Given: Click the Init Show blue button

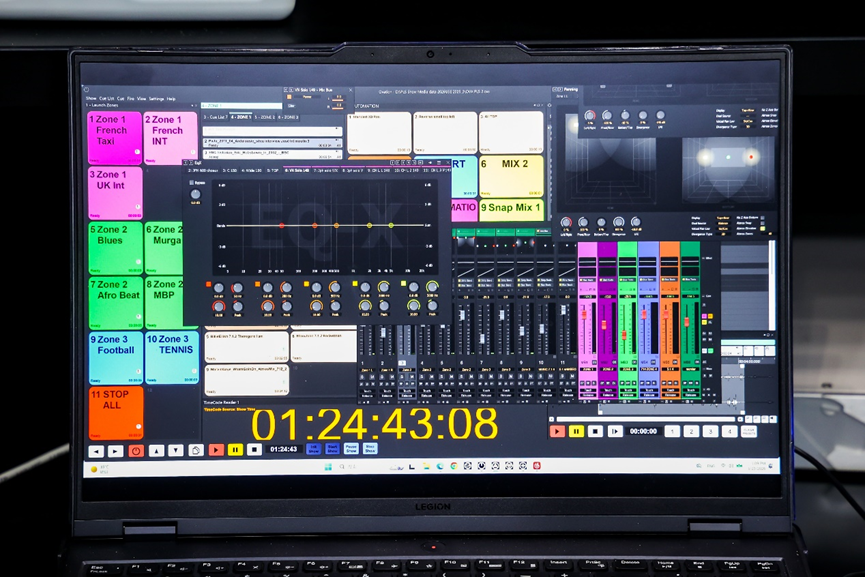Looking at the screenshot, I should click(x=313, y=449).
